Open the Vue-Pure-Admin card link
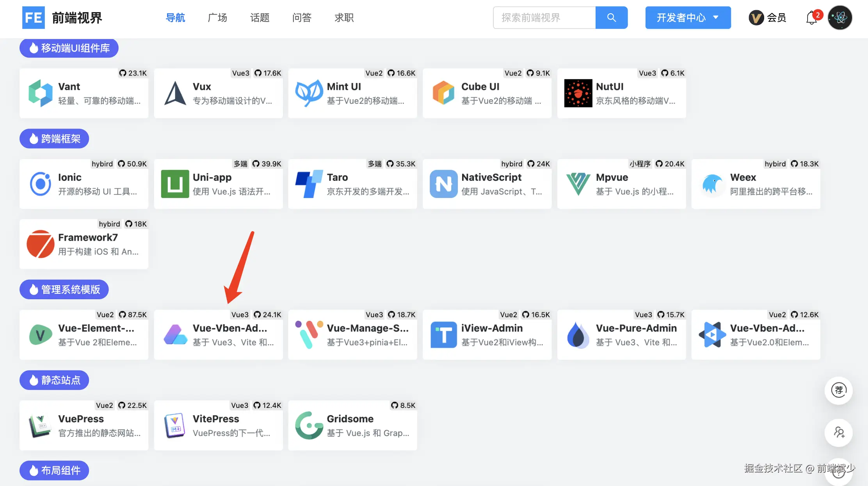This screenshot has height=486, width=868. coord(621,335)
